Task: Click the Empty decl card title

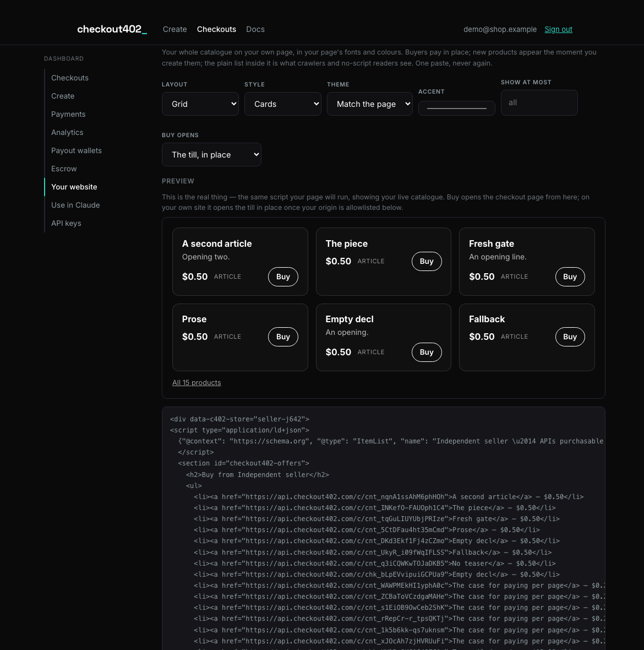Action: [x=350, y=319]
